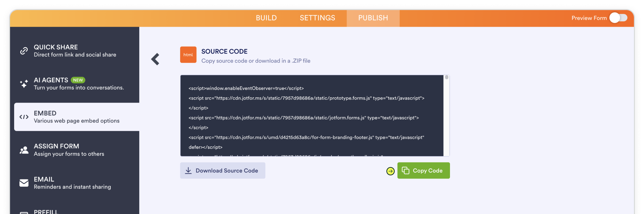Open the SETTINGS tab

click(318, 18)
